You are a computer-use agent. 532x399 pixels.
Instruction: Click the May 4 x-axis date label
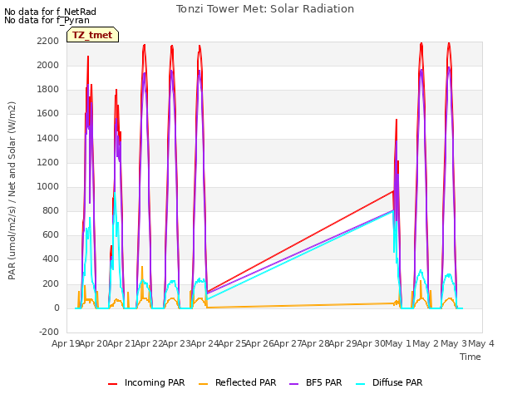coord(481,343)
